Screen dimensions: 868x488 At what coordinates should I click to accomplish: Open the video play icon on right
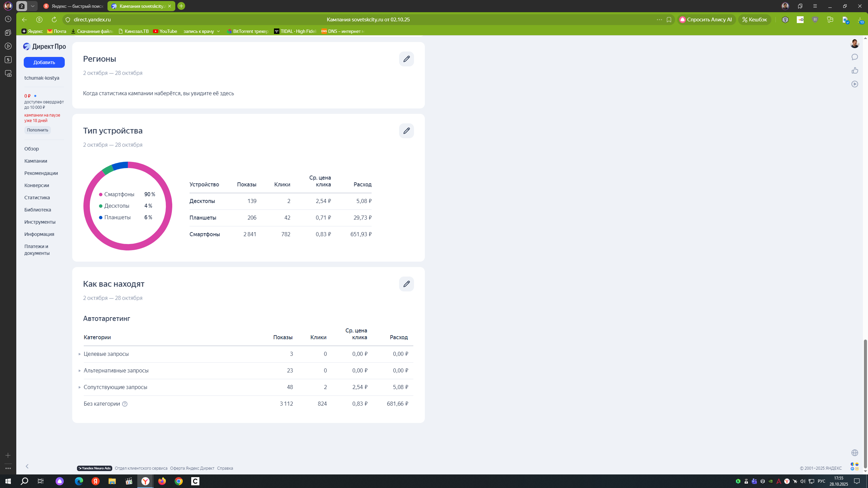click(855, 84)
